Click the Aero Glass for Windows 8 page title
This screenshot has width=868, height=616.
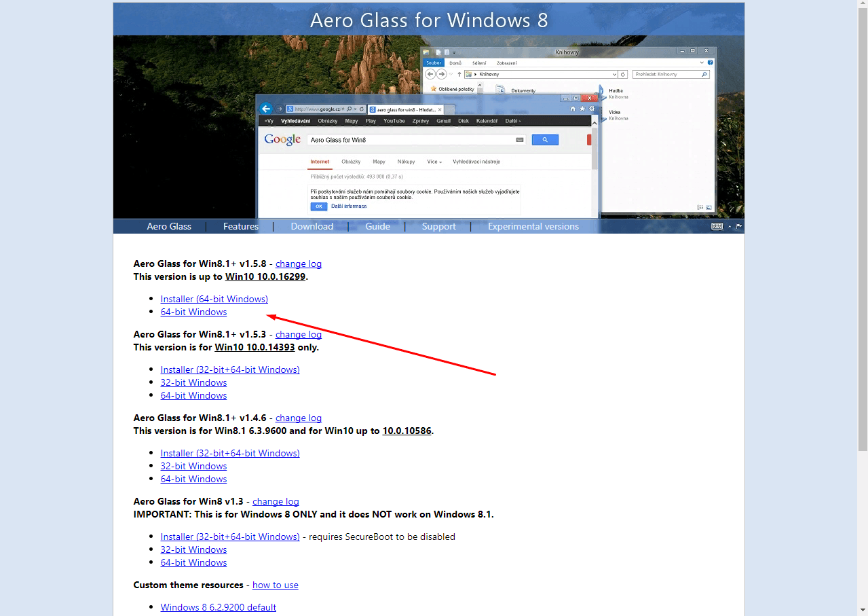(x=429, y=20)
